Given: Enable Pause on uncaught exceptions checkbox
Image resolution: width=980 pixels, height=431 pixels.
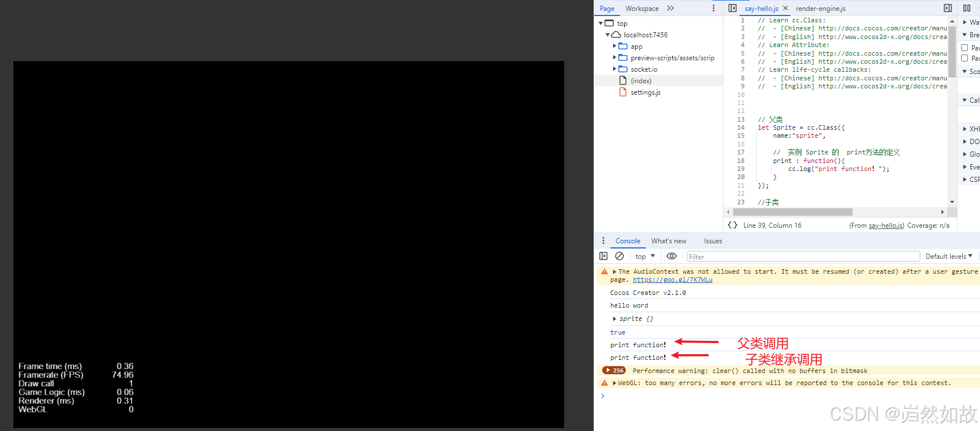Looking at the screenshot, I should (x=964, y=48).
